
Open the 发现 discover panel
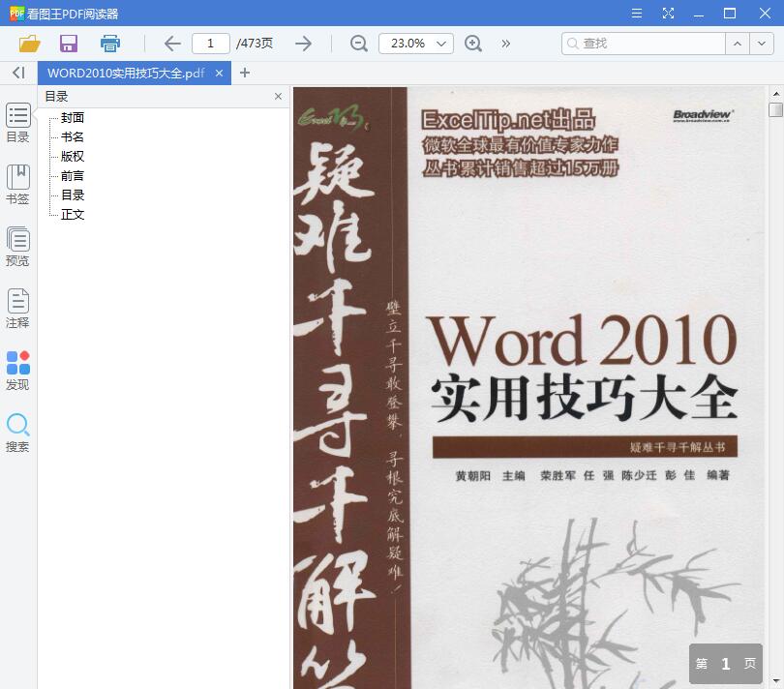(x=18, y=371)
